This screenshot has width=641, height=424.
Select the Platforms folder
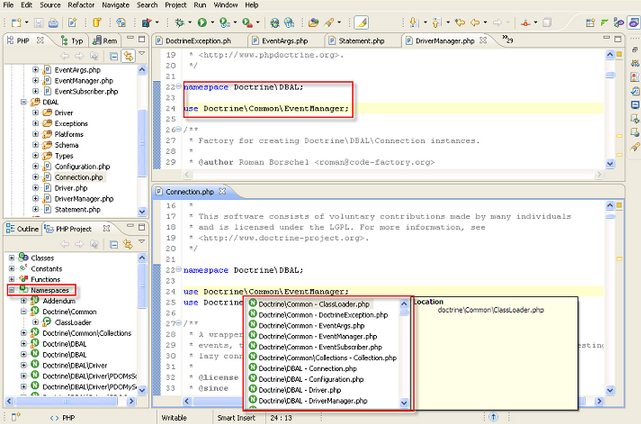69,134
